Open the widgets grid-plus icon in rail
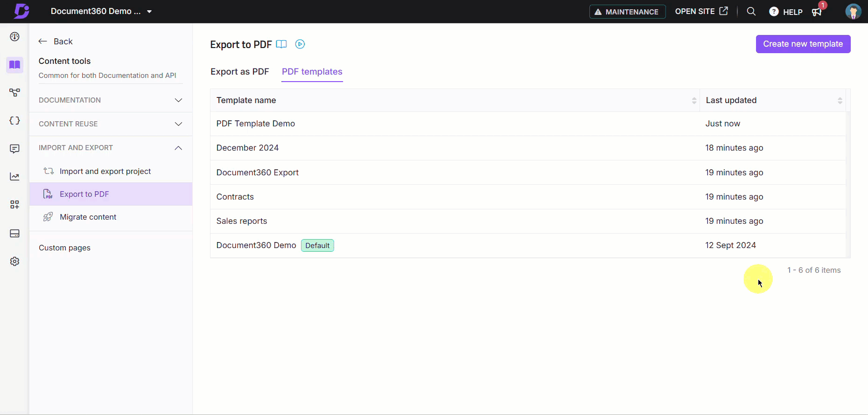This screenshot has width=868, height=415. tap(15, 205)
